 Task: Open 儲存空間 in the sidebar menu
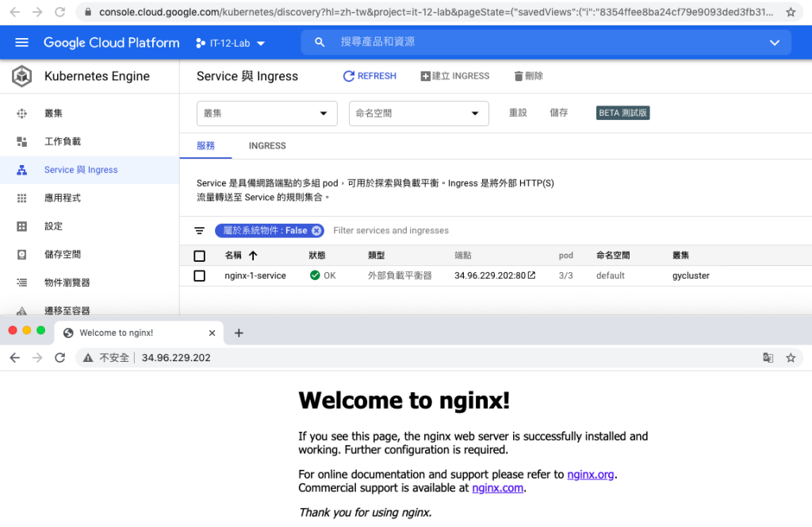pyautogui.click(x=63, y=255)
